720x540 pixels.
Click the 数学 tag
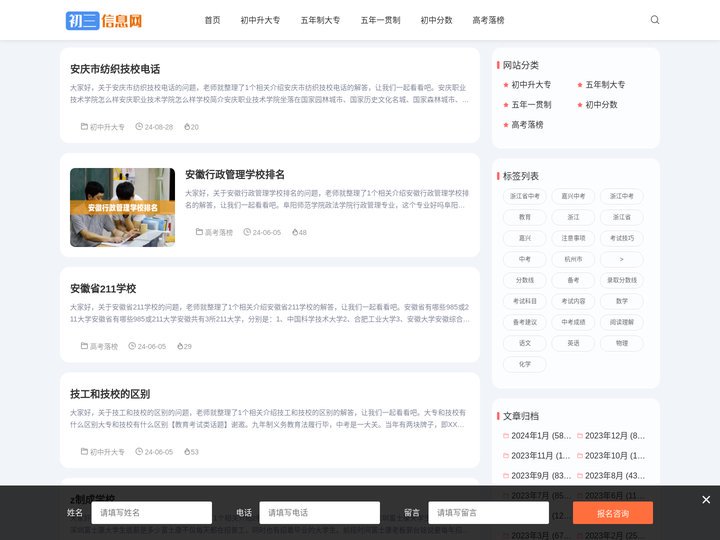coord(622,301)
